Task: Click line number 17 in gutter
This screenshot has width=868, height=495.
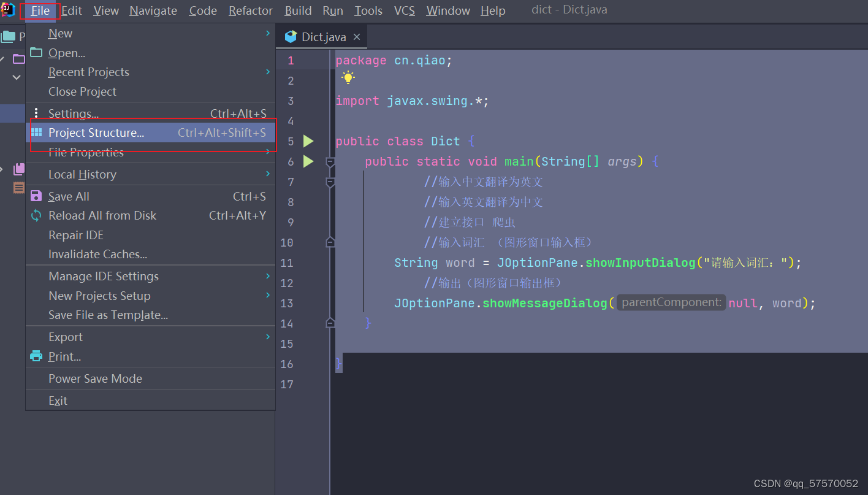Action: click(287, 384)
